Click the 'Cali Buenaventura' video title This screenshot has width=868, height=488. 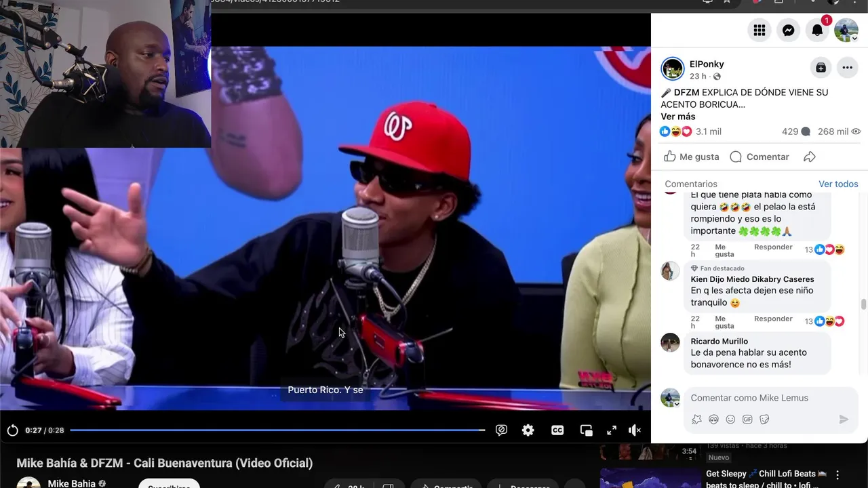[165, 464]
